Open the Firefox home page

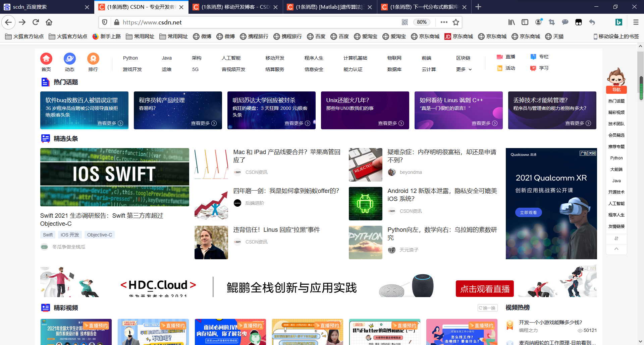[49, 22]
